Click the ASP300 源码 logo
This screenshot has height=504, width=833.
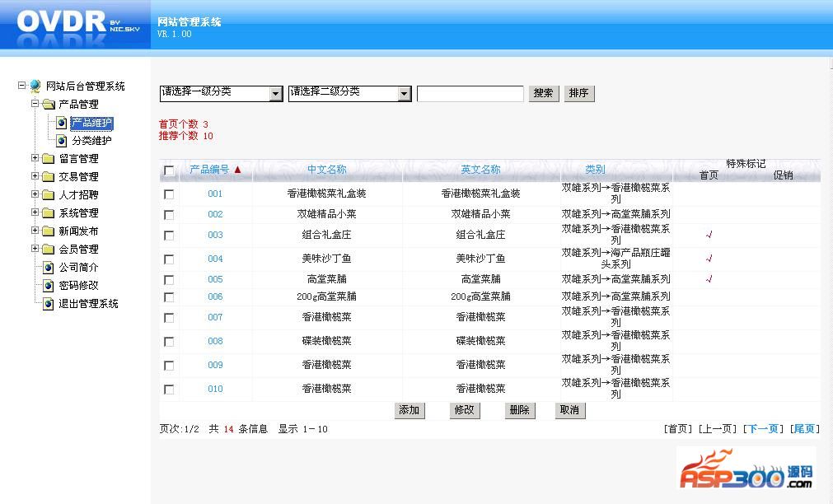(746, 469)
